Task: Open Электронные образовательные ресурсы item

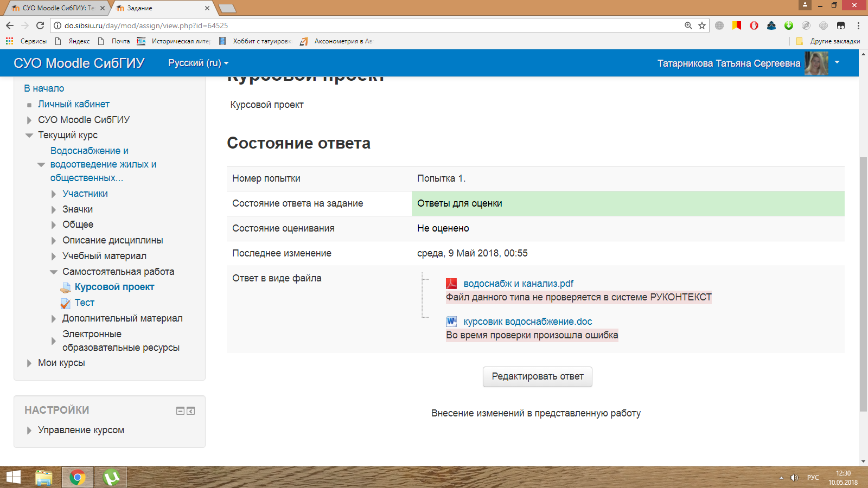Action: click(120, 341)
